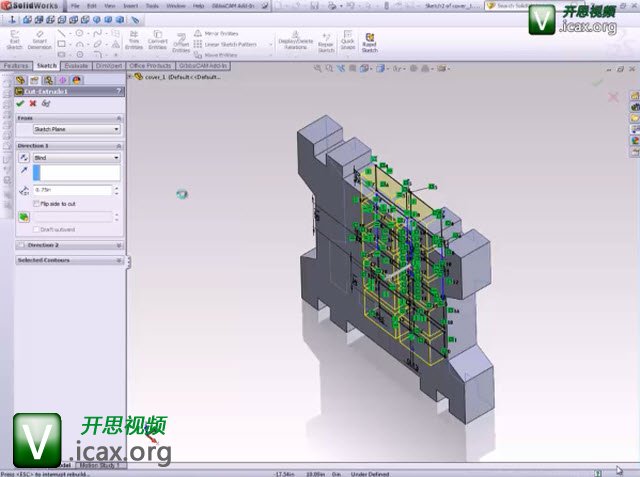The image size is (640, 477).
Task: Open the File menu
Action: (76, 6)
